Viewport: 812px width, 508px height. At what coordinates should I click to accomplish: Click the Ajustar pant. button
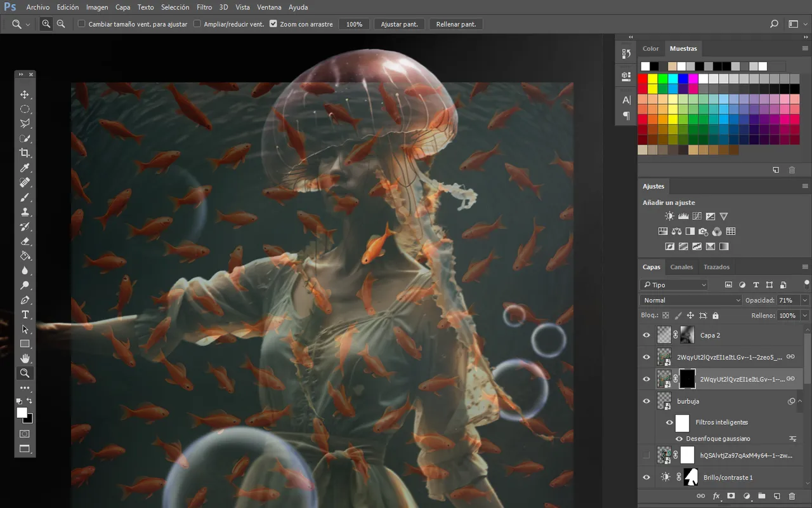coord(400,24)
